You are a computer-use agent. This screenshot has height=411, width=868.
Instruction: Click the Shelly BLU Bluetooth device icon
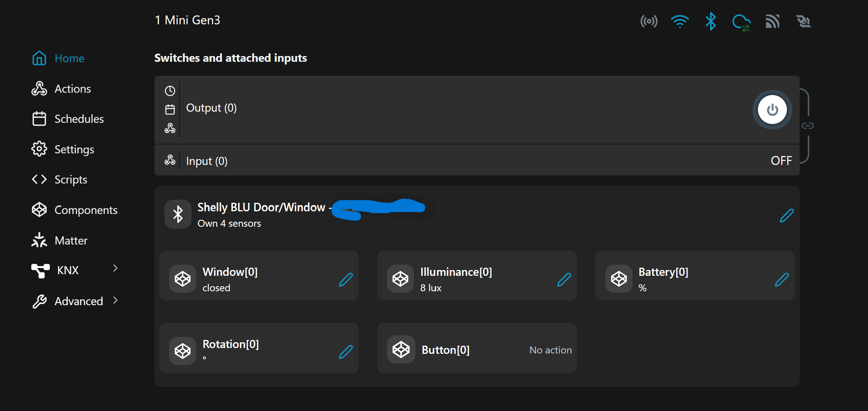(x=178, y=214)
